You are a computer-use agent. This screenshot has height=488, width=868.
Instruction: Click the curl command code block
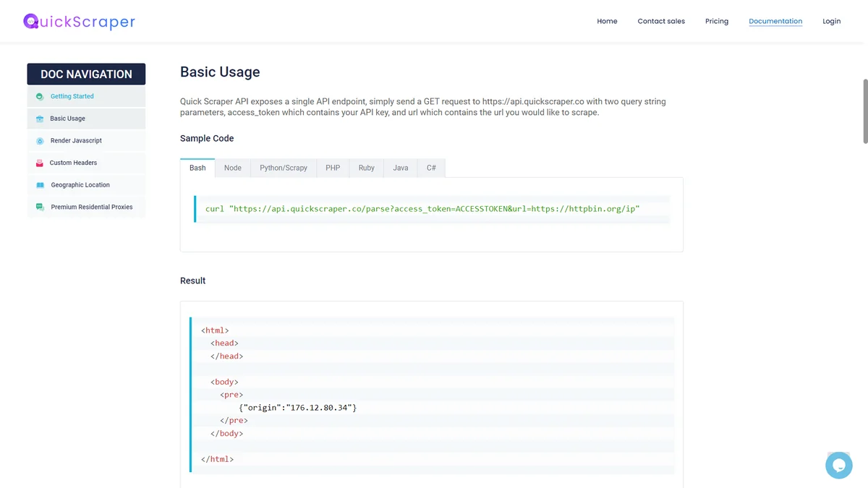tap(432, 209)
